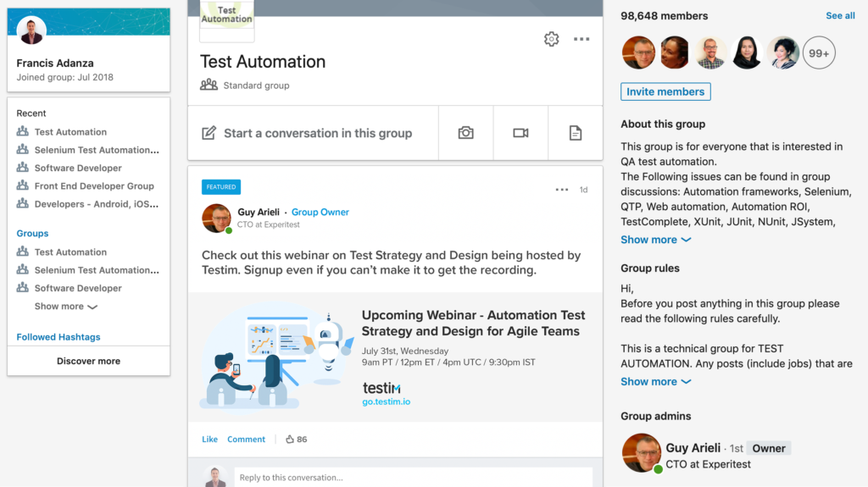868x487 pixels.
Task: Click Group Owner label link
Action: pos(320,212)
